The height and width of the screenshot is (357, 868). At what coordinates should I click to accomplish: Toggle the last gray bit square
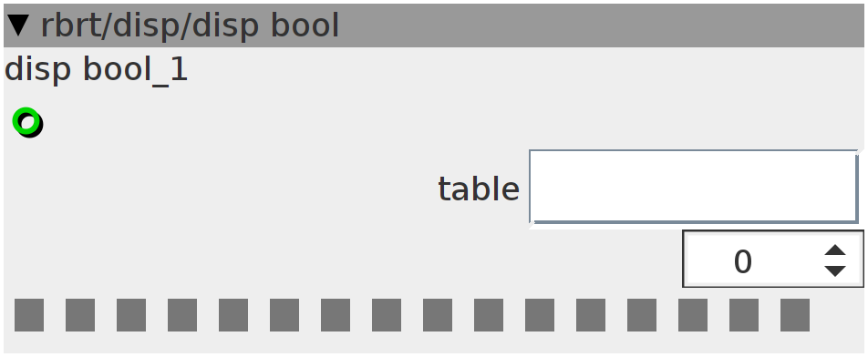tap(795, 315)
